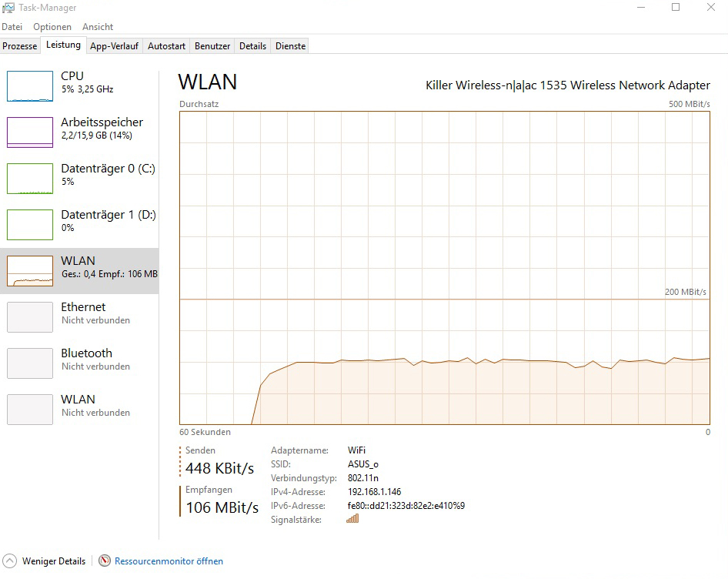Click the Weniger Details button text
The image size is (728, 579).
(x=54, y=561)
